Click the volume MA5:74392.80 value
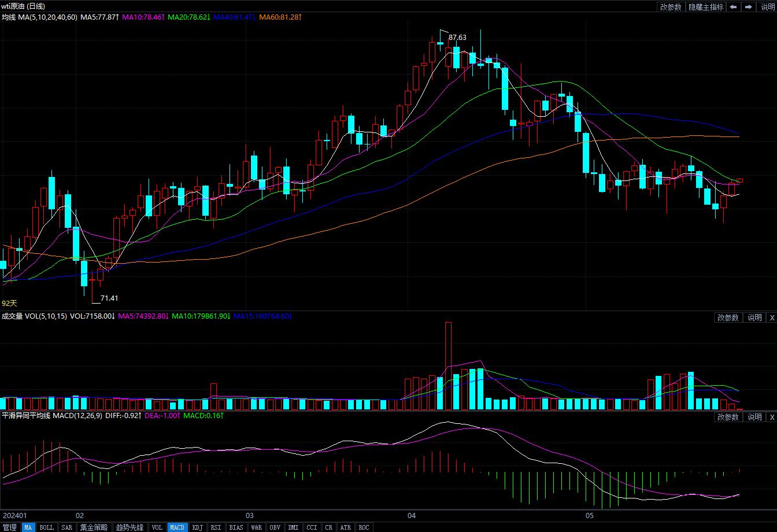Image resolution: width=777 pixels, height=532 pixels. tap(145, 316)
